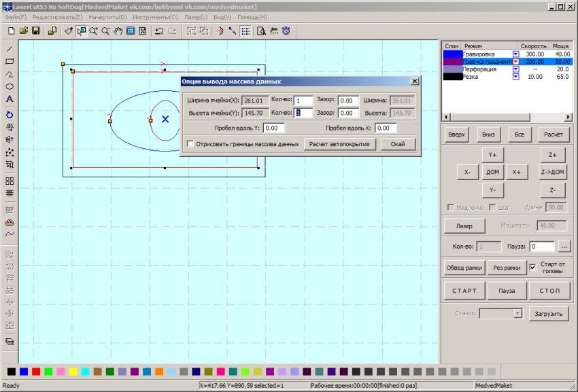Enable 'Отрисовать границы массива данных' checkbox
The height and width of the screenshot is (392, 578).
point(190,144)
